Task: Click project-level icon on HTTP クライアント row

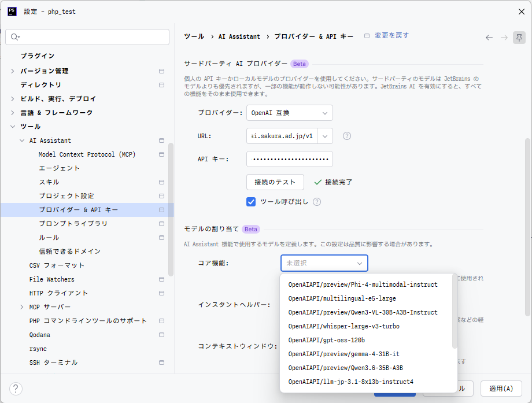Action: click(x=161, y=293)
